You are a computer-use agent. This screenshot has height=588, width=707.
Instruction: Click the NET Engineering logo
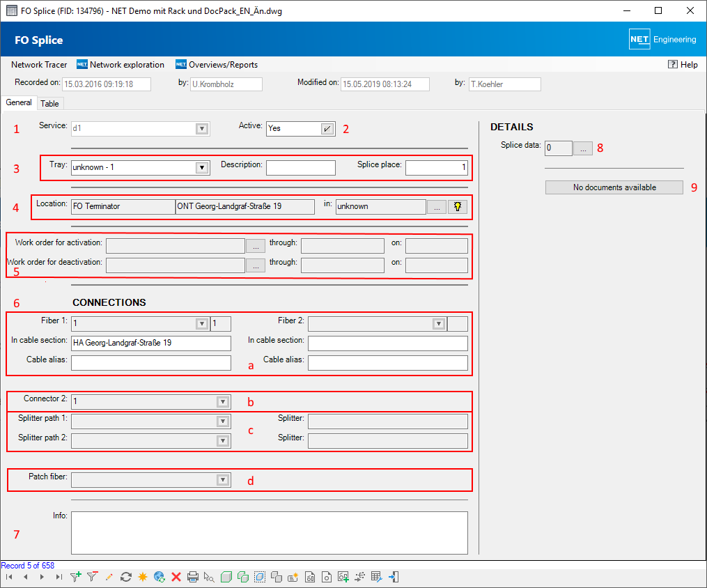(663, 39)
